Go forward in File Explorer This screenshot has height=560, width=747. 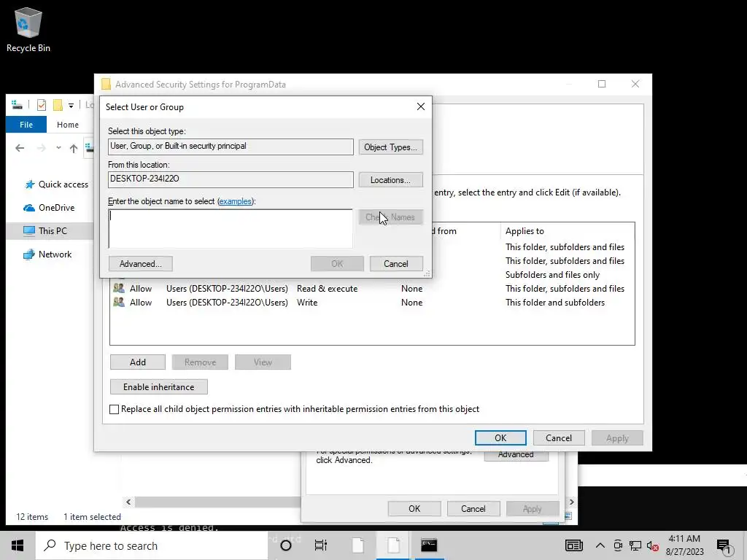point(42,148)
